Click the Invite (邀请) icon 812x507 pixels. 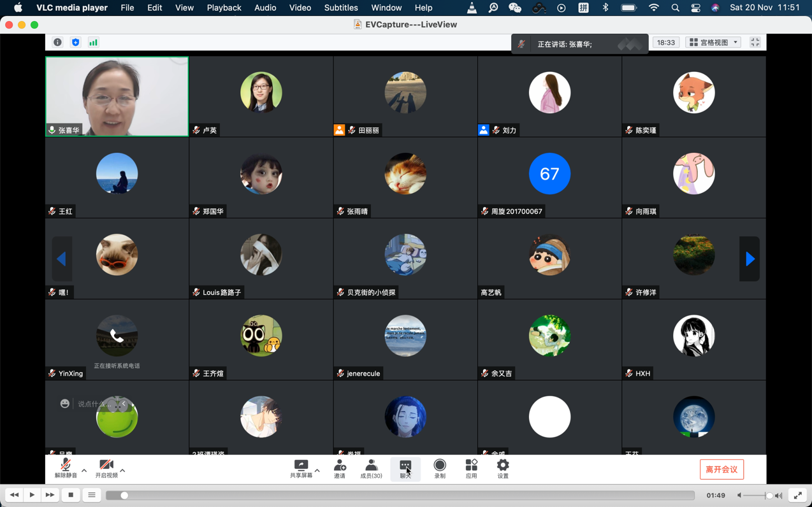point(340,468)
